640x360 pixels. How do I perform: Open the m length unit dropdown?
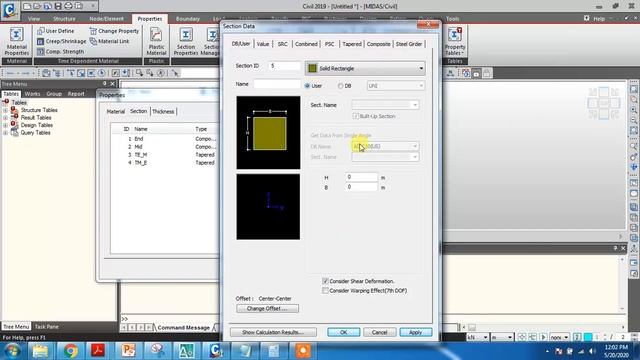pyautogui.click(x=502, y=337)
